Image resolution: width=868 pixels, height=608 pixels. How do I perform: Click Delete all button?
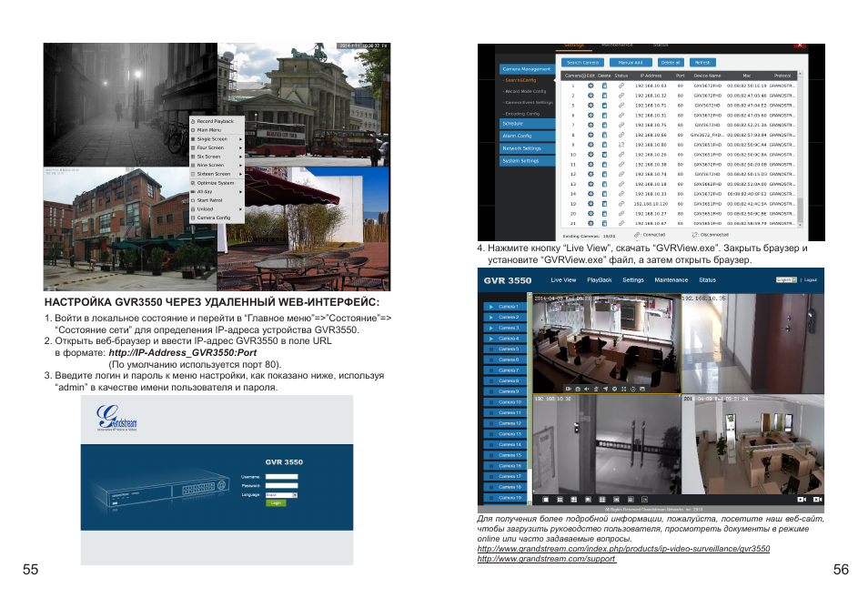click(671, 63)
